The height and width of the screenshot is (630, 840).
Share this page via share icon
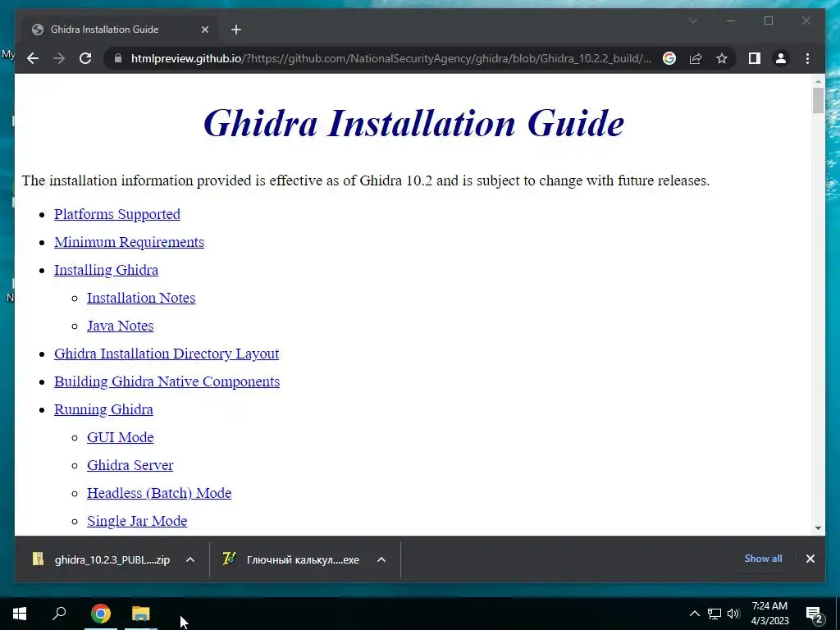696,58
